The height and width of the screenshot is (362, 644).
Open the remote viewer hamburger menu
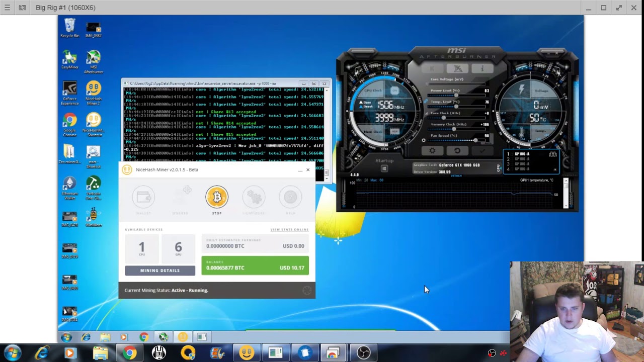click(x=7, y=8)
